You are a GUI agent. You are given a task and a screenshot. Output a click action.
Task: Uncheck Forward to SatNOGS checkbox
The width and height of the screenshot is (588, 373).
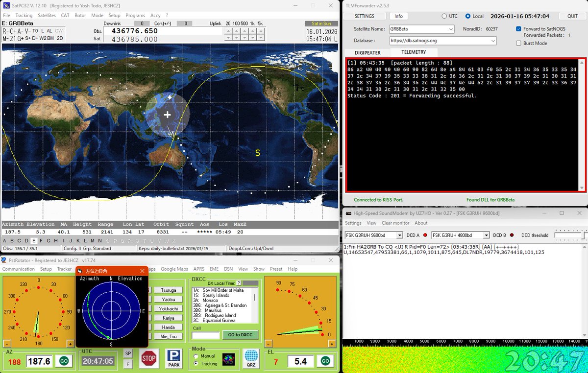(x=519, y=29)
